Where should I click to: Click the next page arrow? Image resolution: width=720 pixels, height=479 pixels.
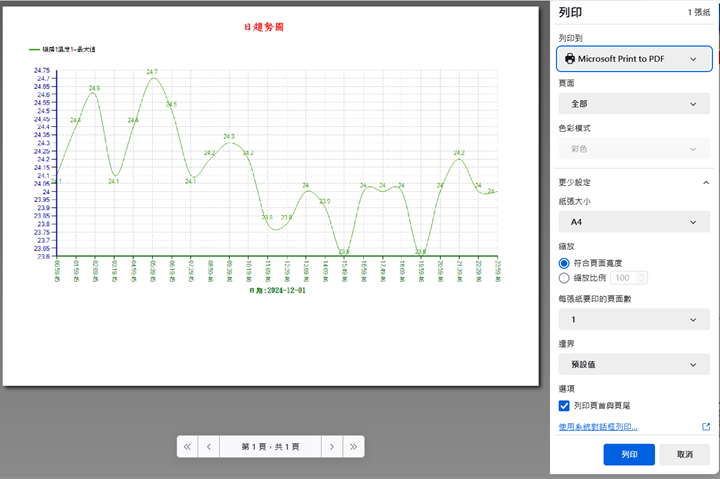332,447
